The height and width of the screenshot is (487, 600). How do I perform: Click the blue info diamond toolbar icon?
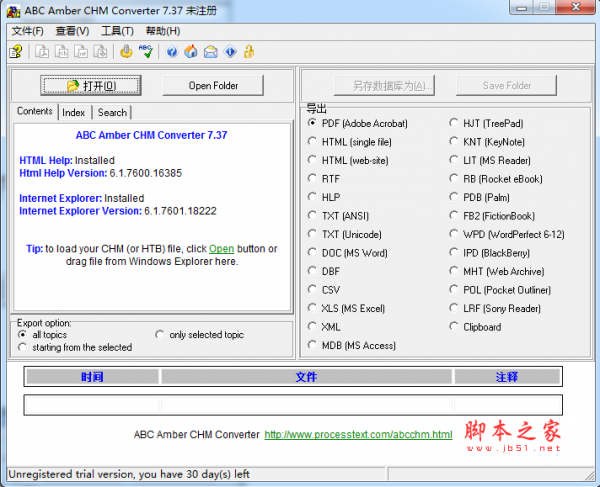click(x=229, y=51)
